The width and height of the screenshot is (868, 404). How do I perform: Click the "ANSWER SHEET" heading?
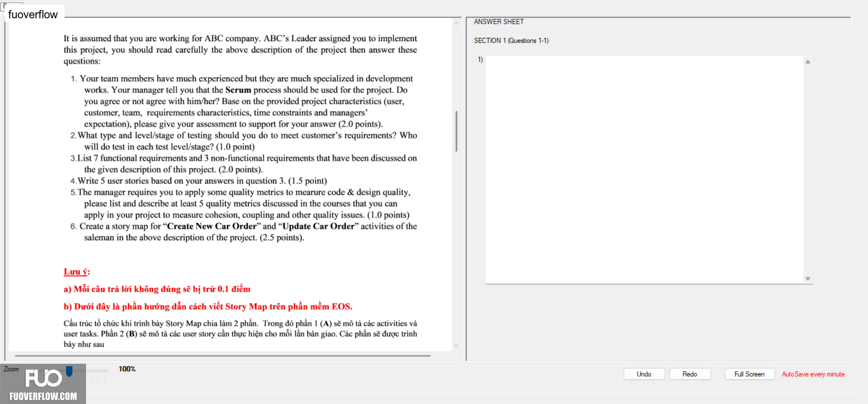(x=499, y=22)
